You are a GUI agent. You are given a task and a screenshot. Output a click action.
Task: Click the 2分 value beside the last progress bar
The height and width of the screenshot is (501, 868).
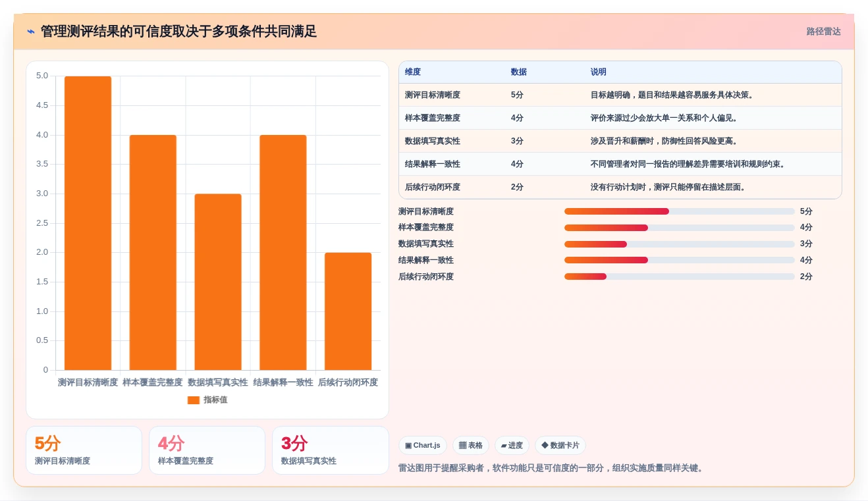(x=806, y=277)
